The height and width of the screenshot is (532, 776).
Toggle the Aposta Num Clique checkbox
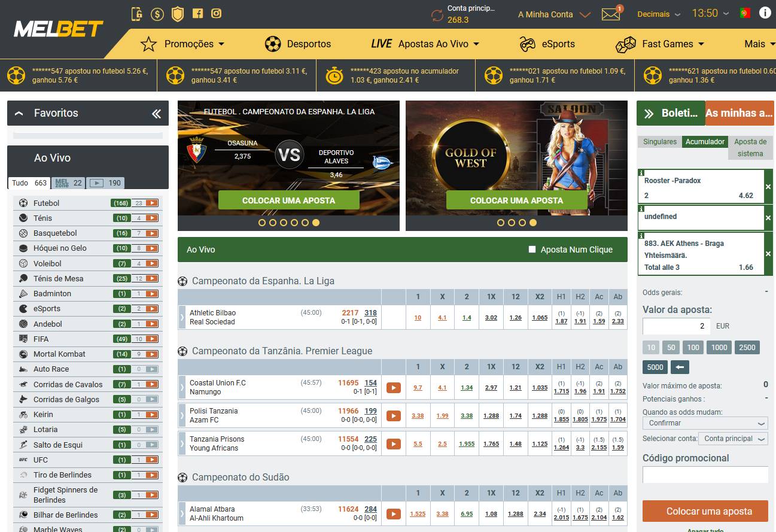pos(532,250)
